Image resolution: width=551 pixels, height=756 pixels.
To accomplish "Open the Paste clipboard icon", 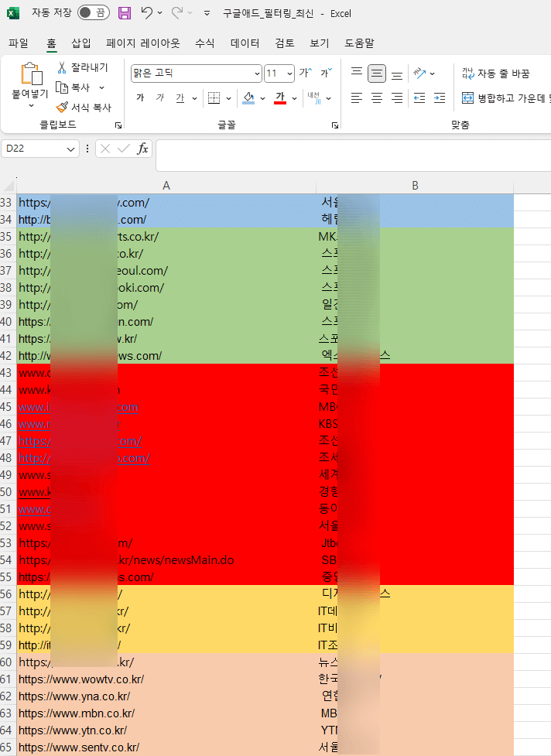I will click(x=32, y=74).
